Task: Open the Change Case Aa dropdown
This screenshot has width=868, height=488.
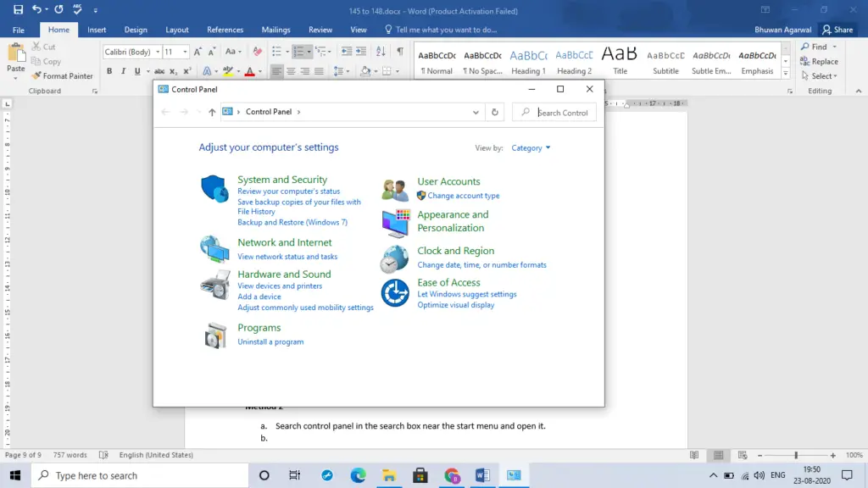Action: [x=233, y=52]
